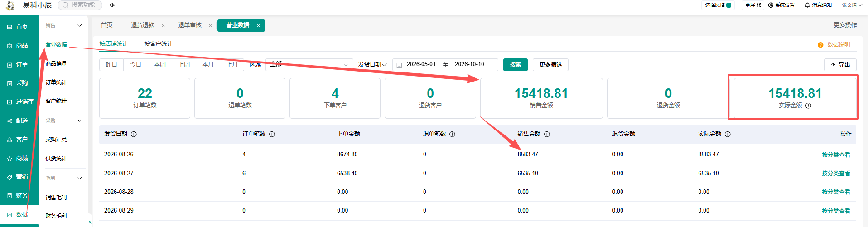Close the 退货退款 tab
The width and height of the screenshot is (868, 227).
click(x=163, y=26)
